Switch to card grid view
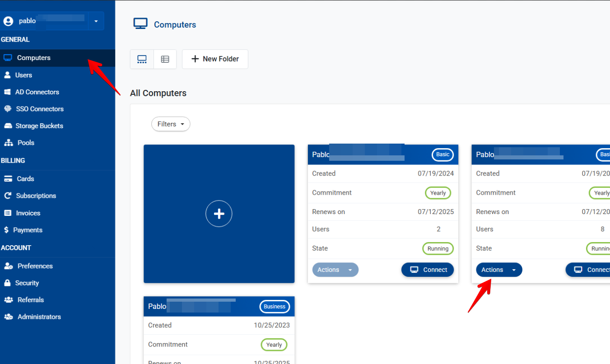The image size is (610, 364). tap(142, 59)
